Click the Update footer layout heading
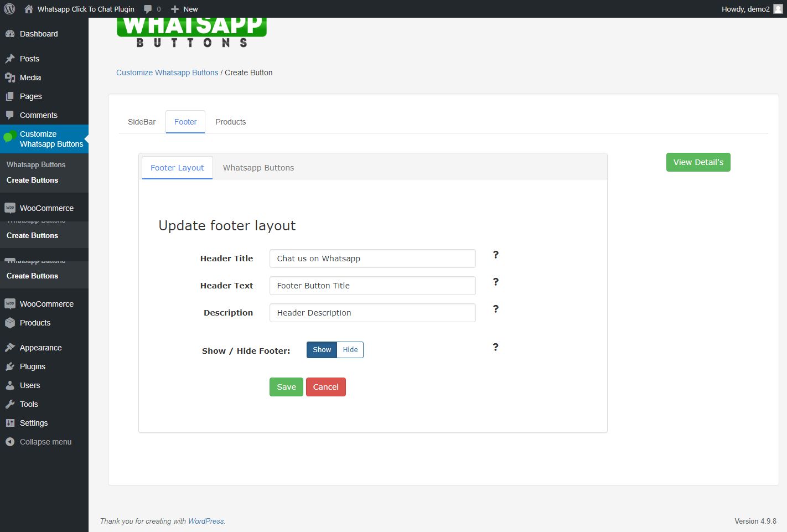This screenshot has width=787, height=532. coord(227,226)
